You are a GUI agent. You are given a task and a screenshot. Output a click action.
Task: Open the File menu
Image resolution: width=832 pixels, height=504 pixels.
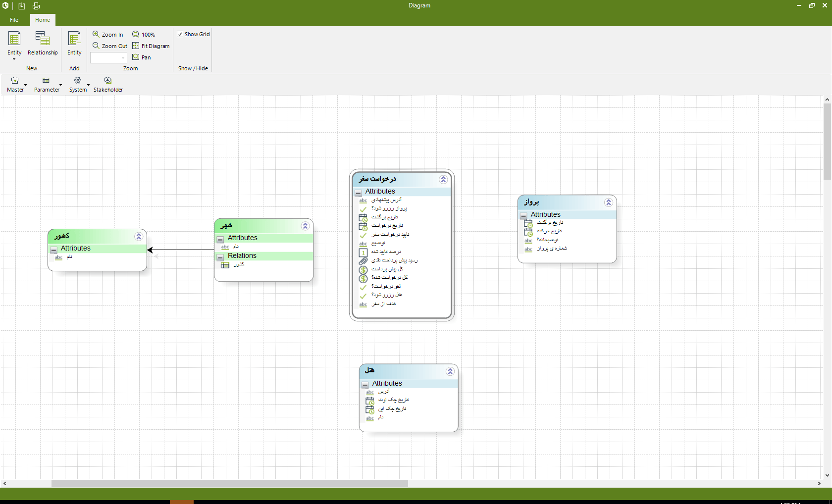14,20
